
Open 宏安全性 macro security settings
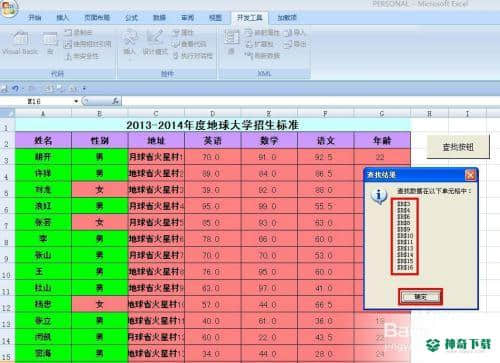(82, 56)
